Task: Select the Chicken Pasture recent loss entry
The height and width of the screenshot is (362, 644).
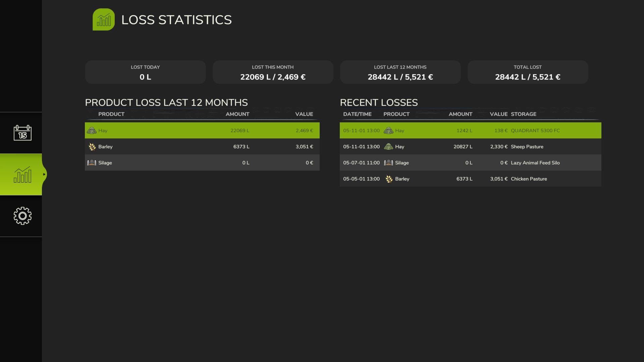Action: click(x=470, y=179)
